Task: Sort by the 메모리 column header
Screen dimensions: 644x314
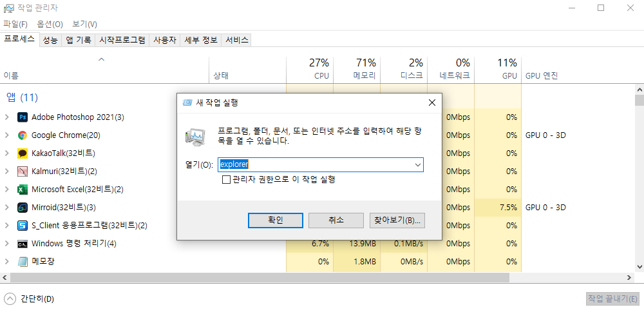Action: click(357, 69)
